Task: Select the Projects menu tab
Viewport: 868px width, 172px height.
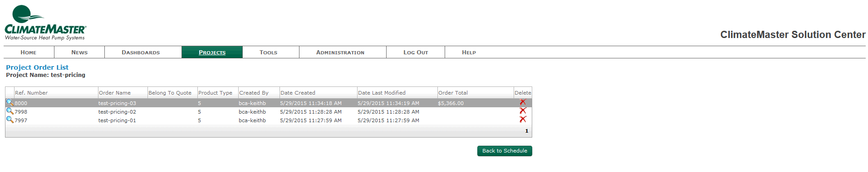Action: (212, 52)
